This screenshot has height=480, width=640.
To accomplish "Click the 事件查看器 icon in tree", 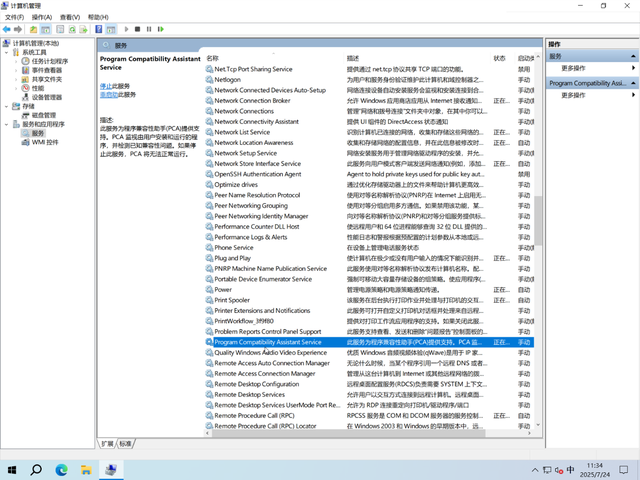I will coord(25,70).
